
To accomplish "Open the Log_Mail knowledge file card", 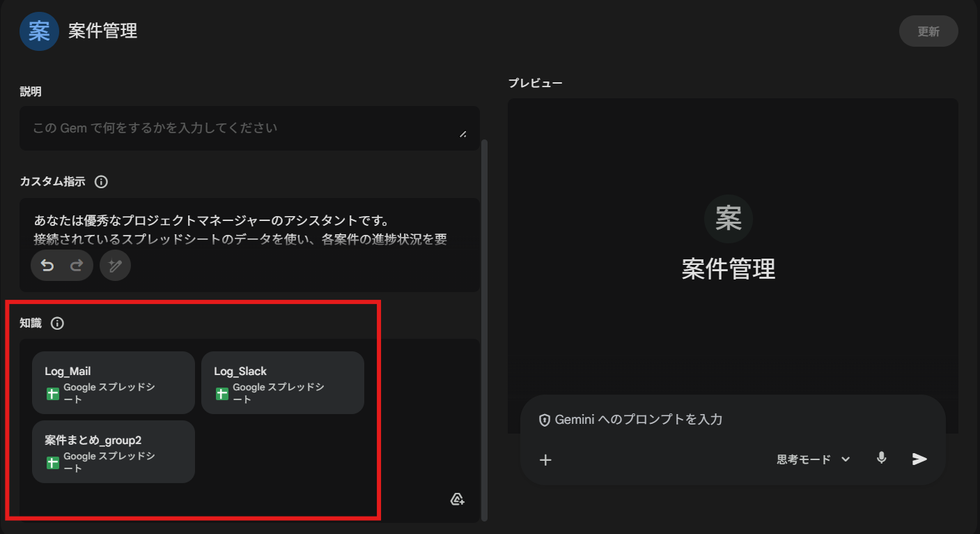I will tap(114, 383).
